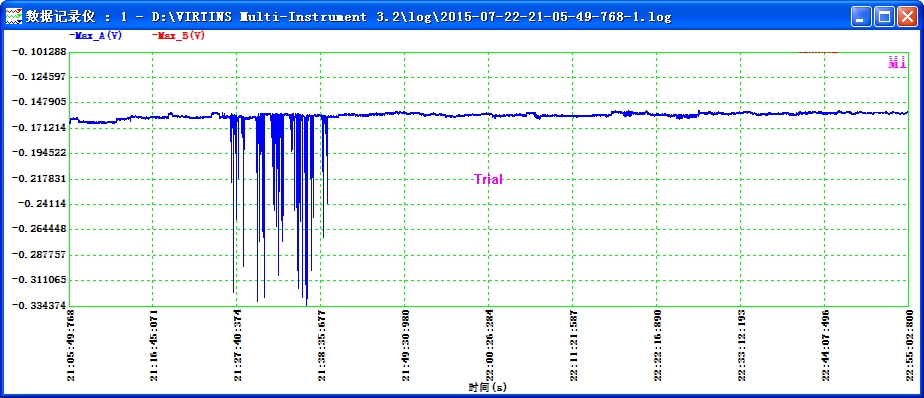Image resolution: width=924 pixels, height=398 pixels.
Task: Click the 22:00:26:284 time label
Action: click(490, 345)
